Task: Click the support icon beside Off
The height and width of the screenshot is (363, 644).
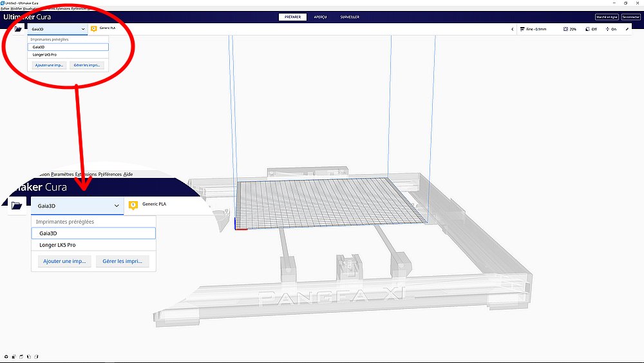Action: [x=588, y=29]
